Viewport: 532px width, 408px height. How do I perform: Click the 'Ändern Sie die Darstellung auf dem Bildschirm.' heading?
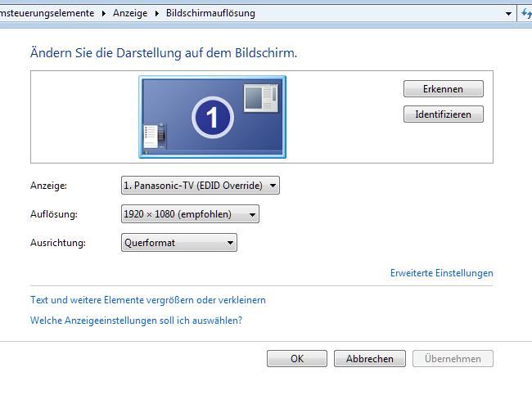click(164, 53)
